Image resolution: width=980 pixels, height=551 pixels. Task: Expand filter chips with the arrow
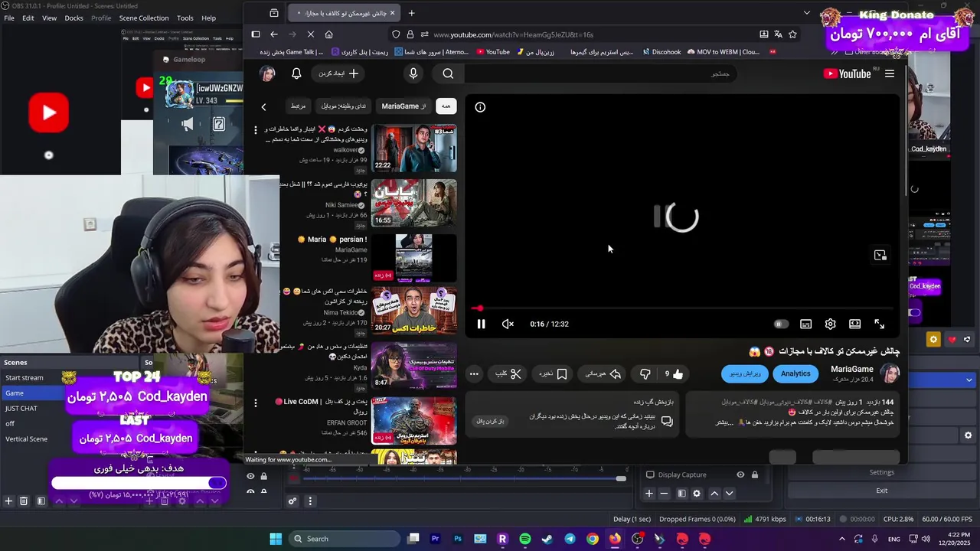(x=263, y=107)
